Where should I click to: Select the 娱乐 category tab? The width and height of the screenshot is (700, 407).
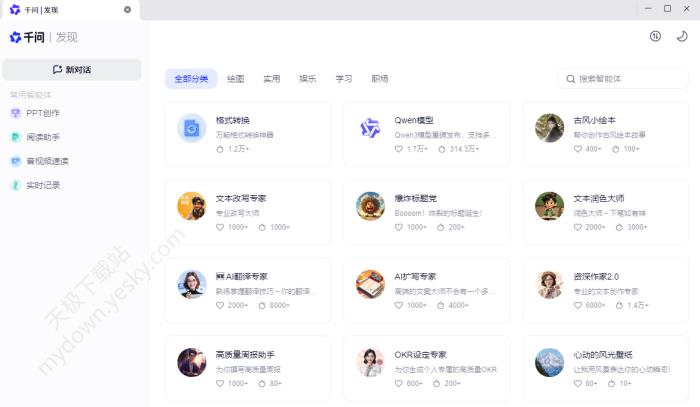tap(308, 79)
